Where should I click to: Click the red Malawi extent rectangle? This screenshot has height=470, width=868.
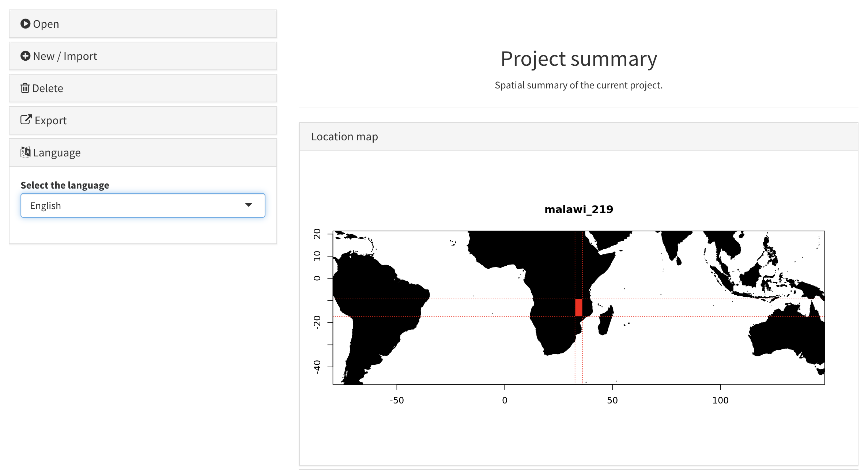click(578, 307)
